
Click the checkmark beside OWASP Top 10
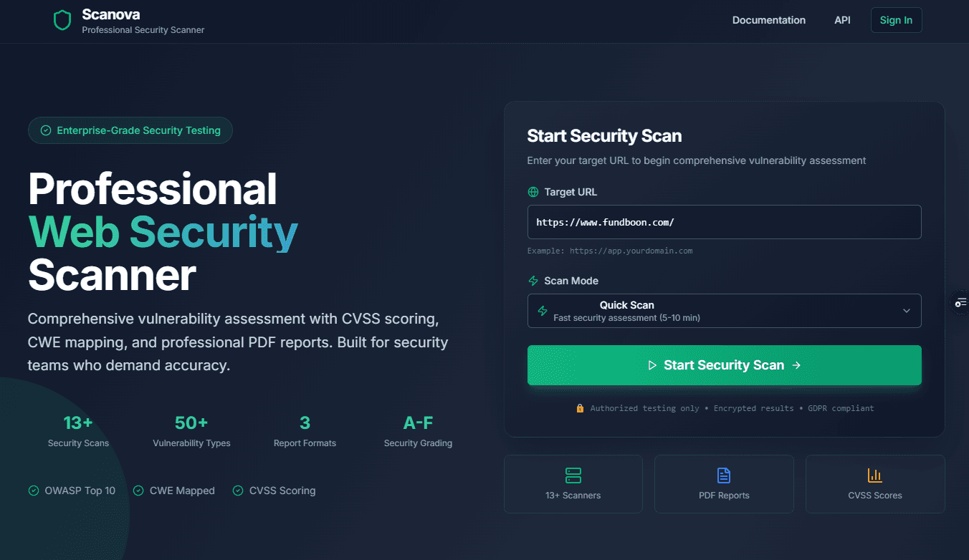[x=33, y=491]
